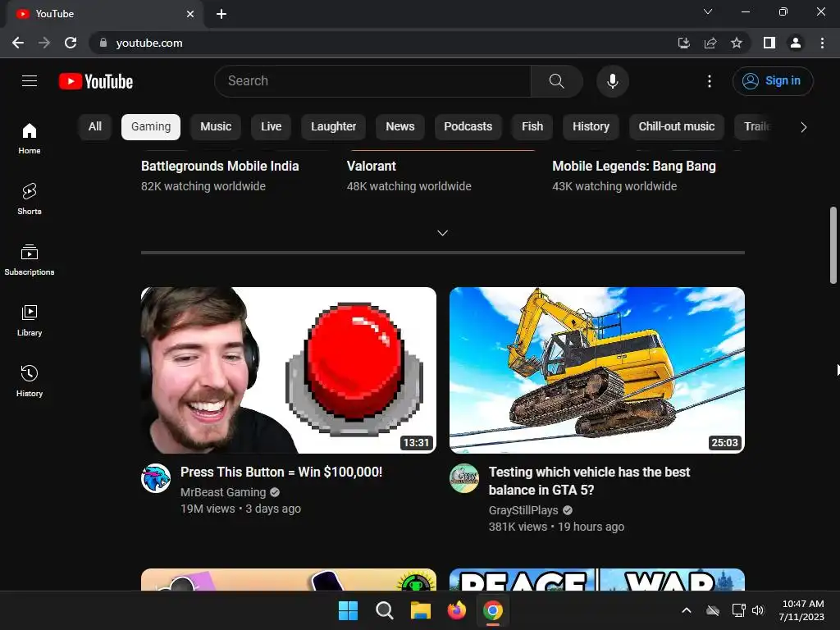Open Windows Start menu

pos(348,610)
